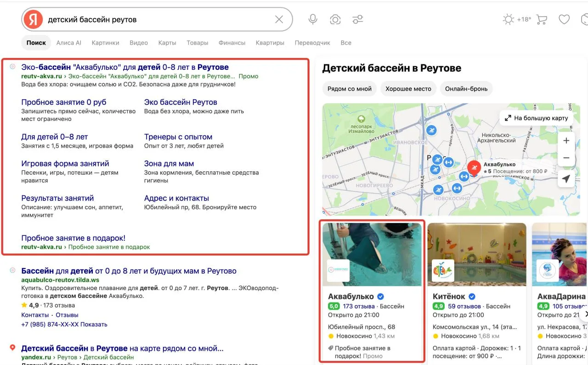Viewport: 588px width, 365px height.
Task: Click the address Юбилейный просп., 68
Action: (x=362, y=327)
